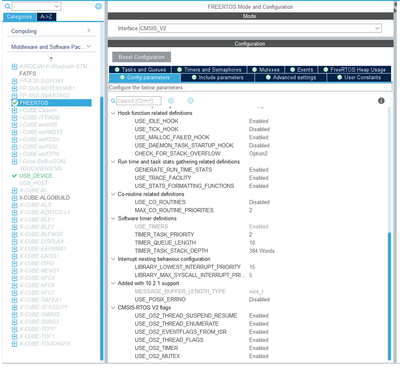Click the download icon beside I-CUBE-Cesium

click(14, 110)
